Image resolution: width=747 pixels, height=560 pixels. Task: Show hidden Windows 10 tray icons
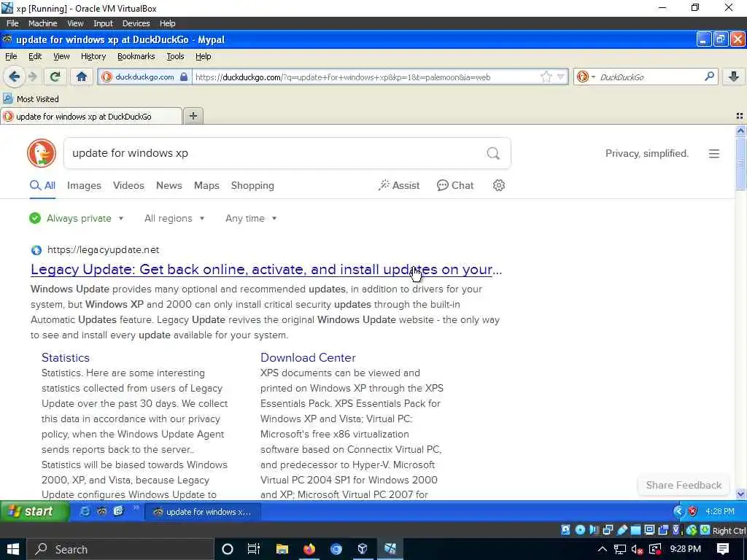[602, 549]
